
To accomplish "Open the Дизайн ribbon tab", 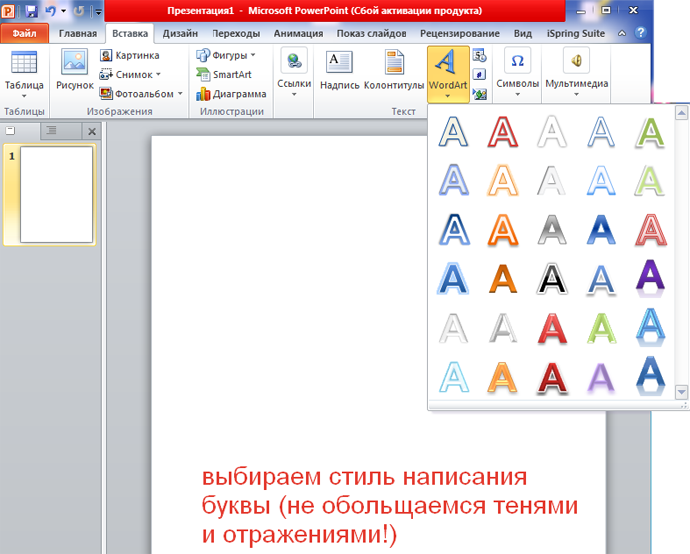I will pos(180,33).
